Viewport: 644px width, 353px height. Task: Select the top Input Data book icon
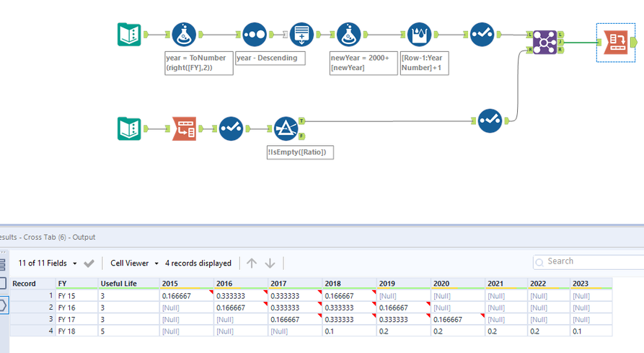click(129, 35)
